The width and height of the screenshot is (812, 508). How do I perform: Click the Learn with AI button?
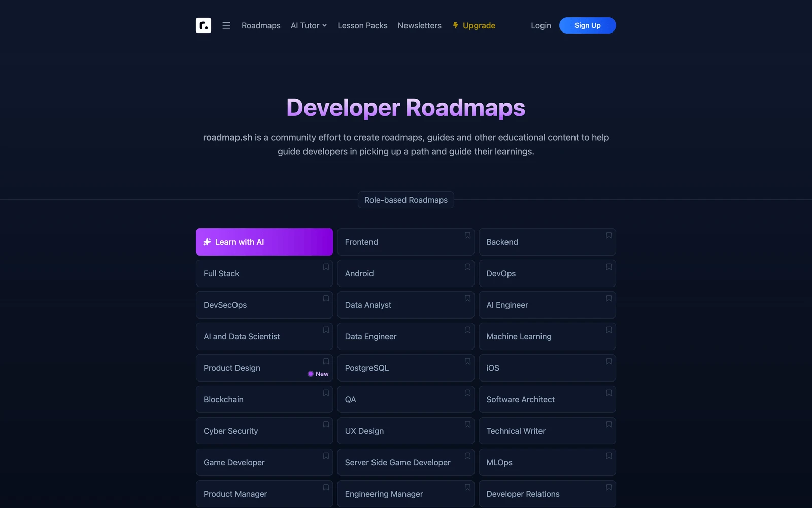click(264, 242)
